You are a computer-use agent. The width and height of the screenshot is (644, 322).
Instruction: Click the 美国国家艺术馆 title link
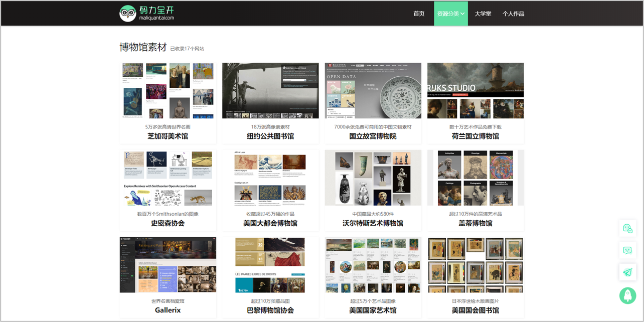coord(373,310)
